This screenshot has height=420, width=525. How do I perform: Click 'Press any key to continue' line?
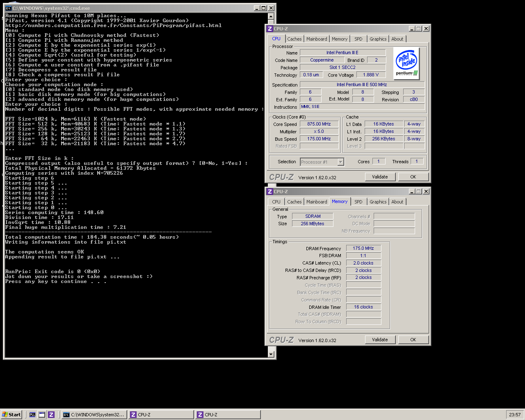pos(56,281)
